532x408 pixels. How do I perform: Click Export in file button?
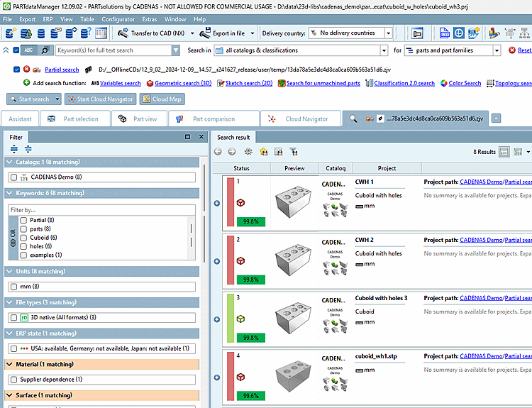[x=223, y=33]
